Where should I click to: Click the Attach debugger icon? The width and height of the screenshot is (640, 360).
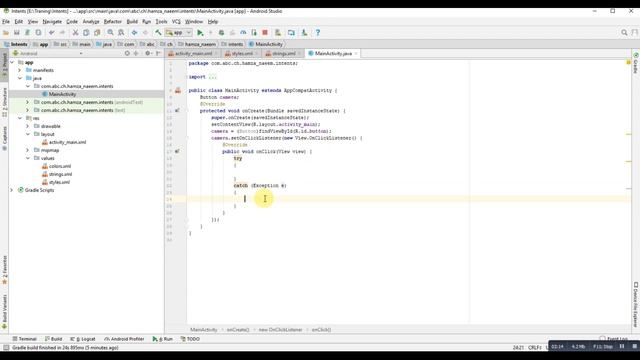point(254,33)
